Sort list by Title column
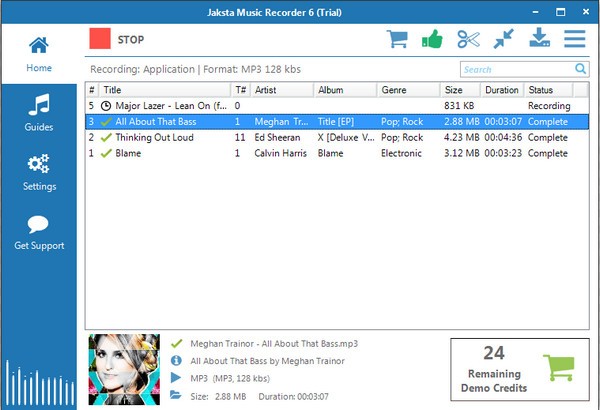Viewport: 600px width, 410px height. (165, 90)
